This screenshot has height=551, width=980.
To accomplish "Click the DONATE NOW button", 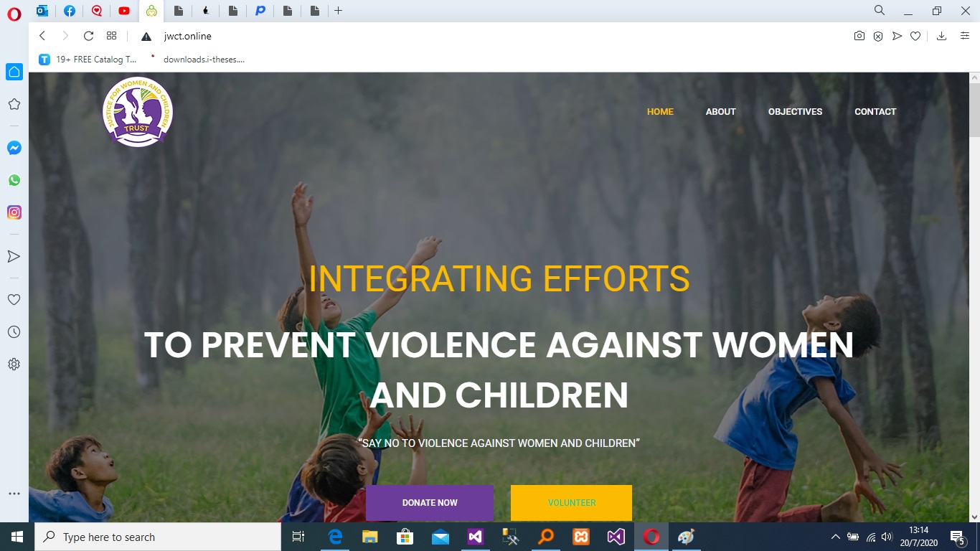I will tap(429, 503).
